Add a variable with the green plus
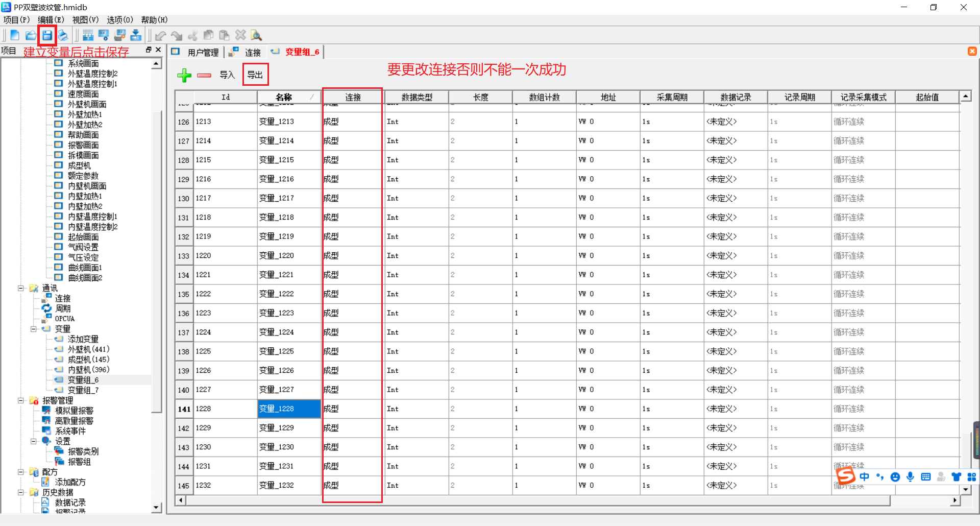The image size is (980, 526). click(x=184, y=75)
